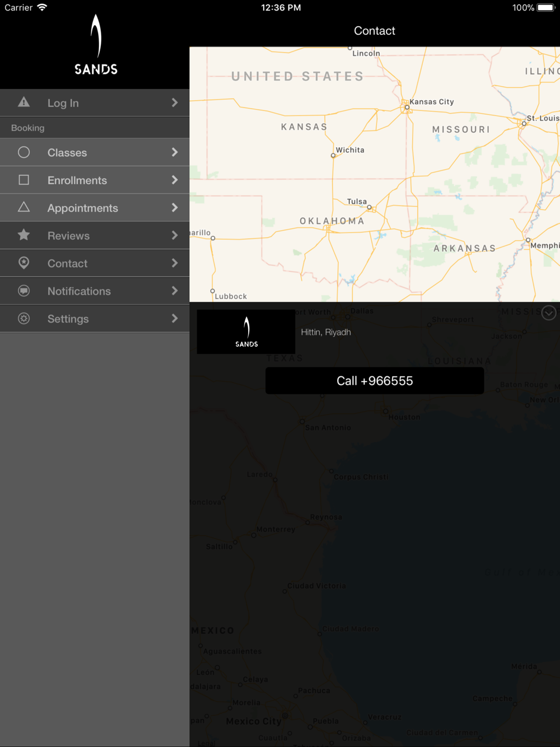Tap the battery icon in the status bar

546,7
